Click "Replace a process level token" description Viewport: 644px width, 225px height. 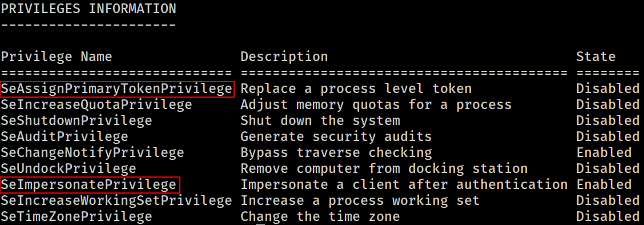(356, 89)
